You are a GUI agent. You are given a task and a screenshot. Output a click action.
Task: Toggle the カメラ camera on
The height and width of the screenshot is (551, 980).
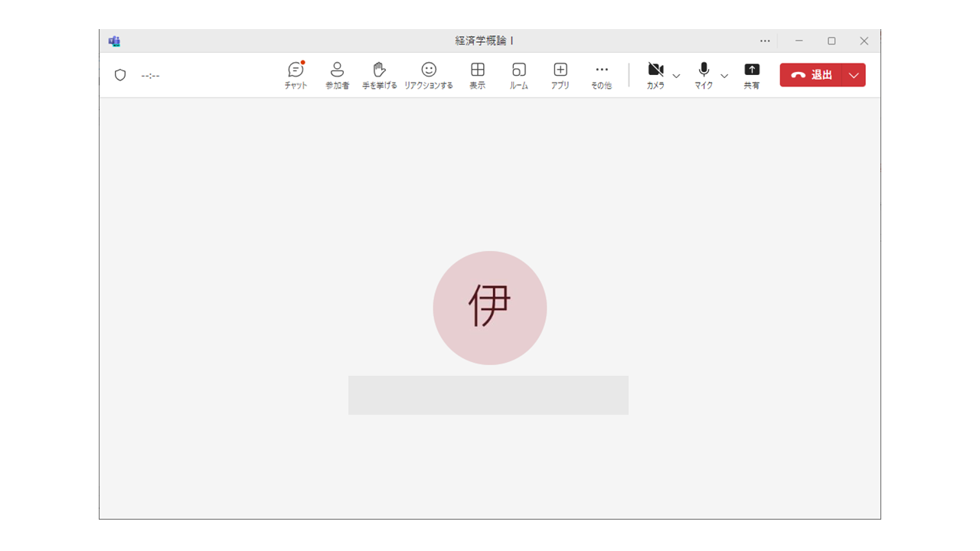pyautogui.click(x=655, y=75)
